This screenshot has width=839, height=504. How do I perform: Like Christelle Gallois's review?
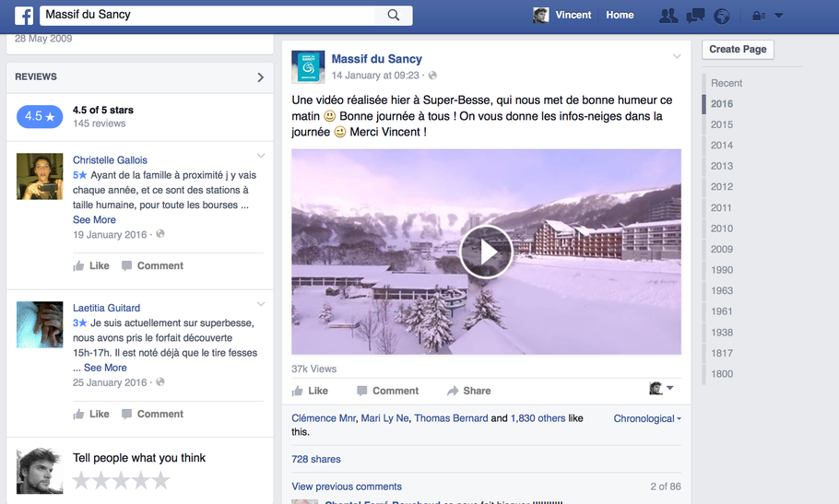point(91,265)
